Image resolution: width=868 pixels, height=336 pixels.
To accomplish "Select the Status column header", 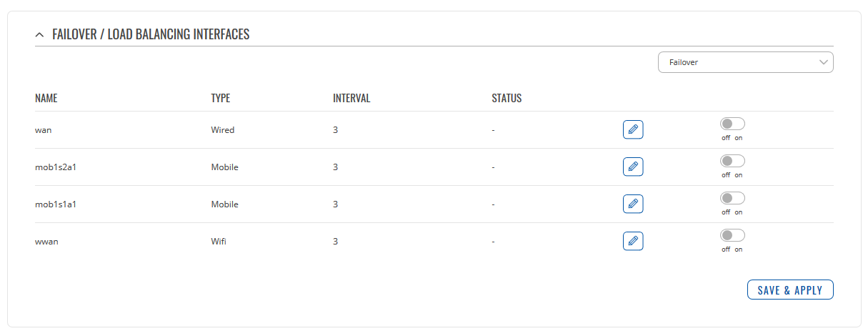I will tap(507, 99).
